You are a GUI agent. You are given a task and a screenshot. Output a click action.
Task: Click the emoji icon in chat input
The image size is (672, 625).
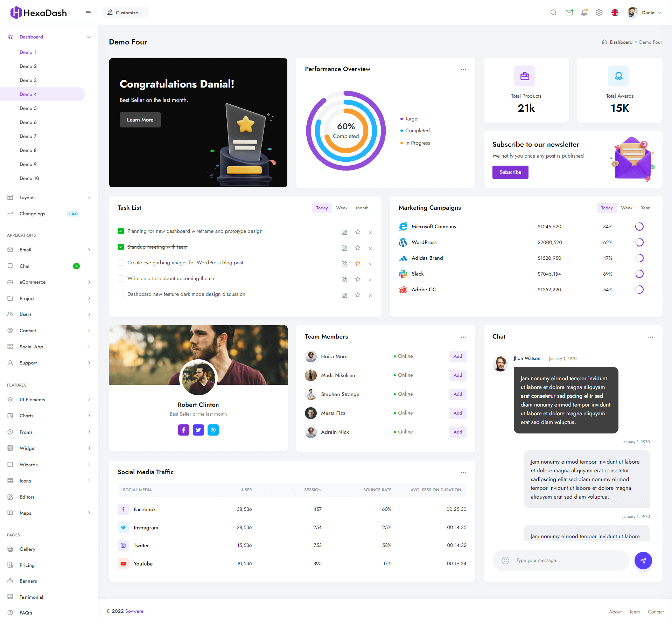(505, 561)
